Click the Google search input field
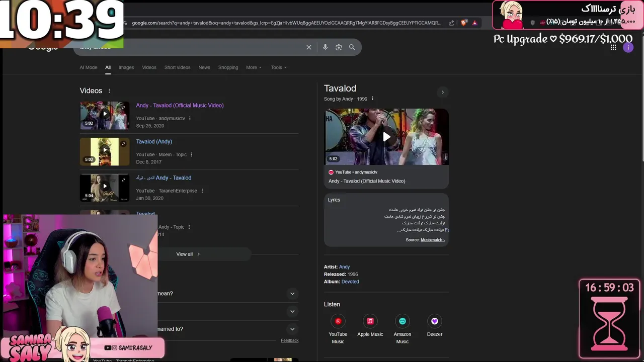Image resolution: width=644 pixels, height=362 pixels. tap(191, 47)
